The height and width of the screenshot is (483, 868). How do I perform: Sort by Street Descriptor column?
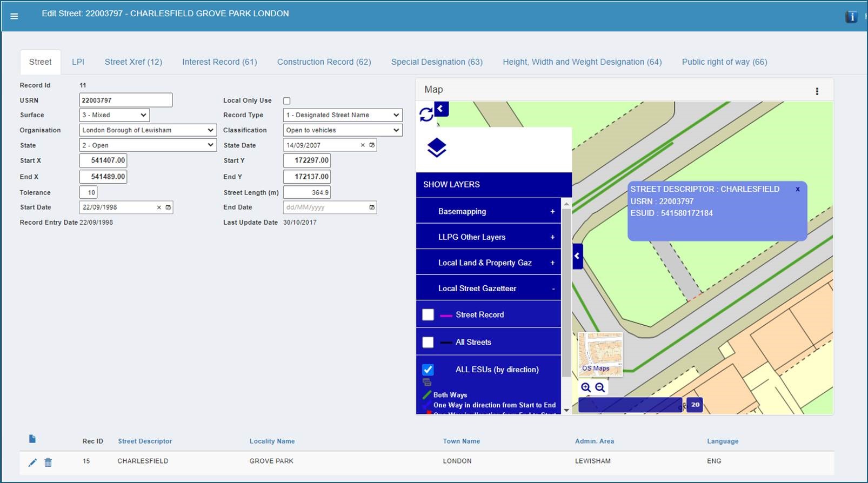click(x=145, y=441)
